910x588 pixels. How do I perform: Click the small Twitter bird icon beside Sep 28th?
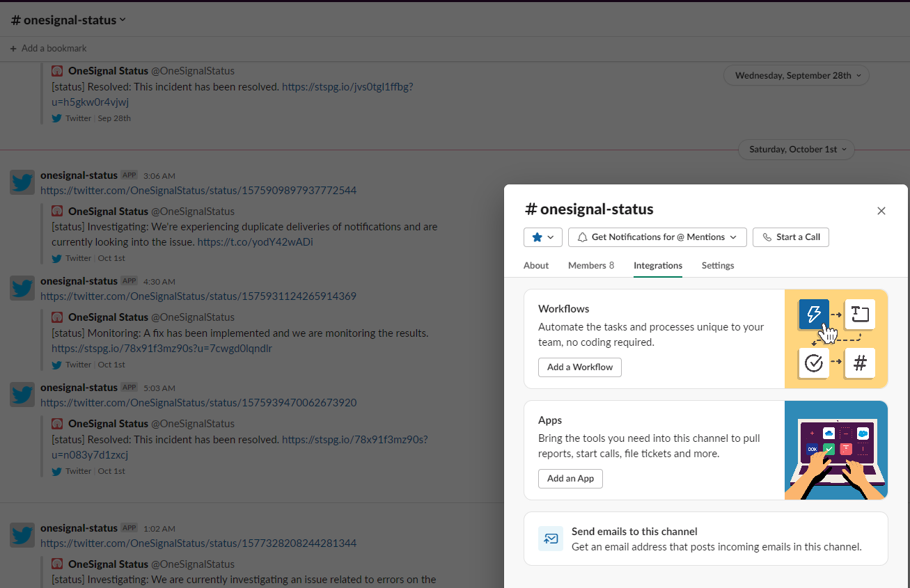(x=57, y=118)
